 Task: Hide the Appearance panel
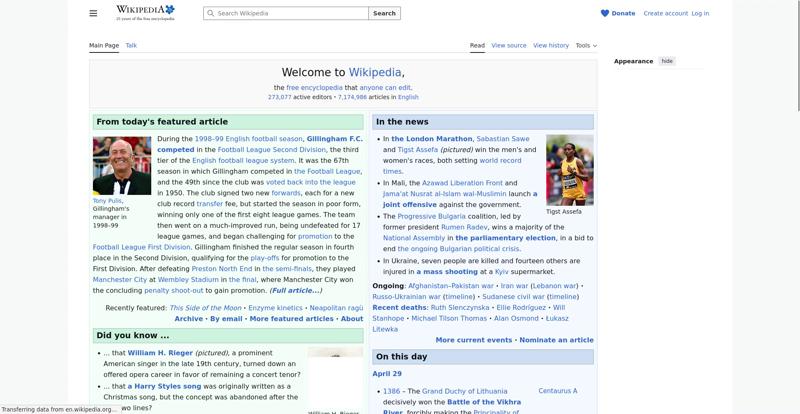(667, 61)
